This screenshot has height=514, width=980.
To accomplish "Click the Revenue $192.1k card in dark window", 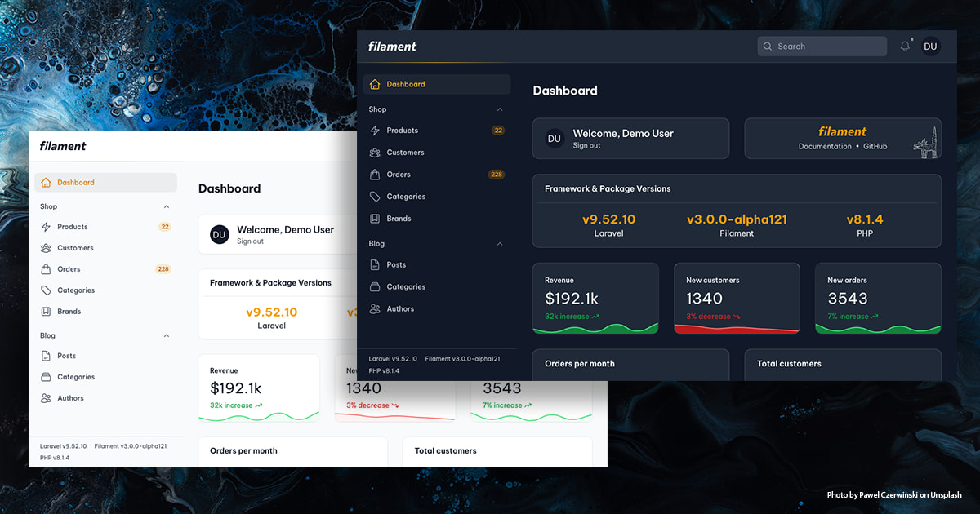I will pos(595,298).
